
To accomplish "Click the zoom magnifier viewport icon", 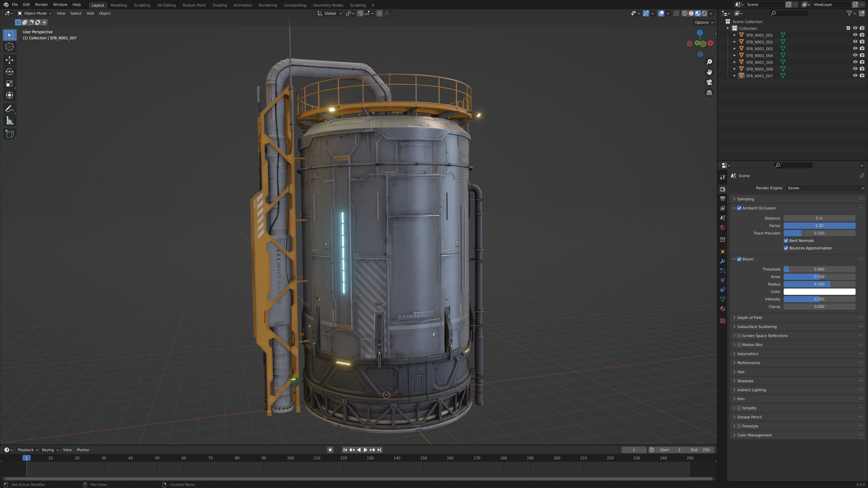I will click(709, 62).
